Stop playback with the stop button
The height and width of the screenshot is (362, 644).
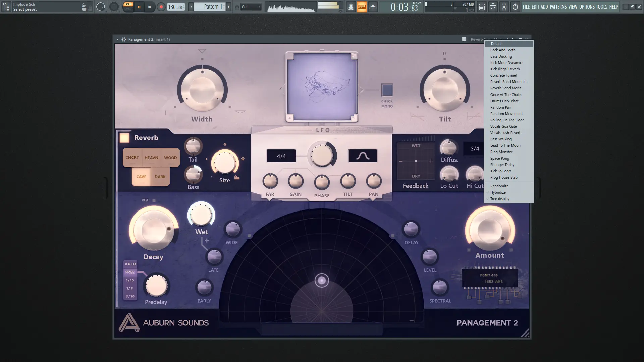tap(150, 7)
